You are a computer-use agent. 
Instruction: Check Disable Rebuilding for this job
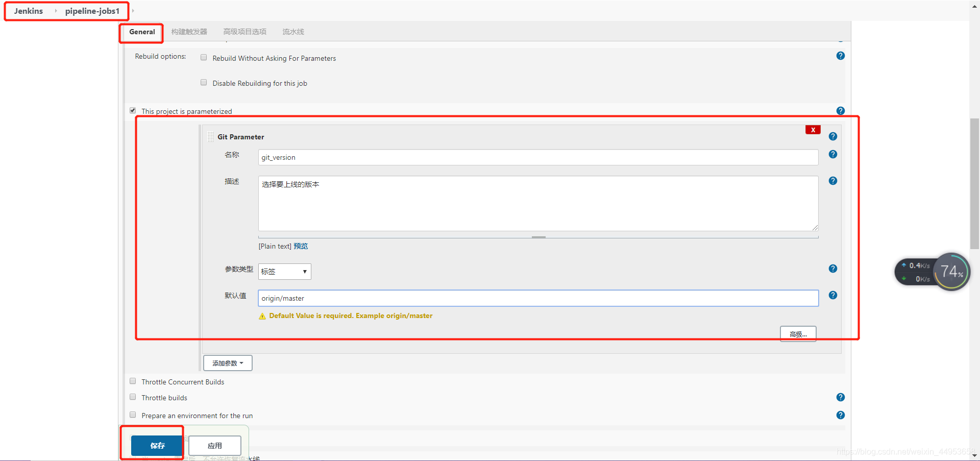pyautogui.click(x=204, y=82)
